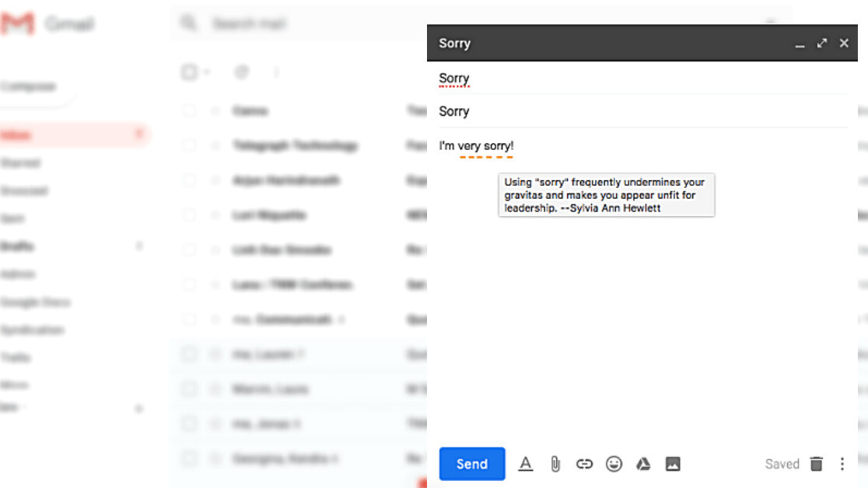Click the insert photo icon
The height and width of the screenshot is (488, 868).
673,464
